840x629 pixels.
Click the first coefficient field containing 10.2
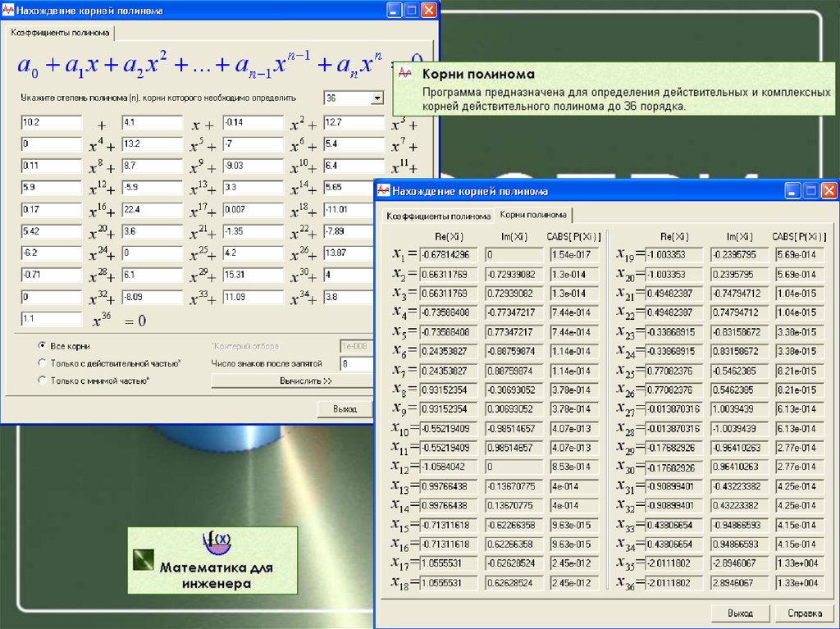(x=52, y=123)
